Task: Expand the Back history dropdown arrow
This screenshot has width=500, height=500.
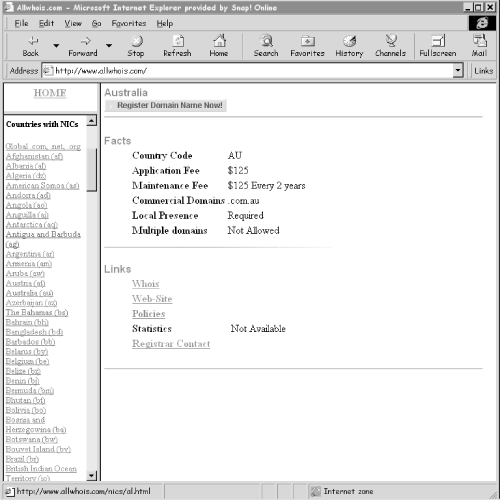Action: (56, 45)
